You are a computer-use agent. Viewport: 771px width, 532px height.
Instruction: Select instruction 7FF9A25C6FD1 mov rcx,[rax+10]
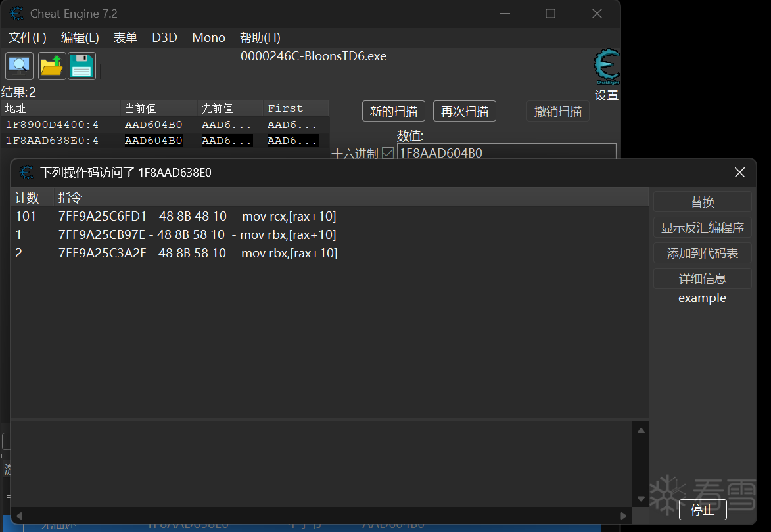click(329, 216)
